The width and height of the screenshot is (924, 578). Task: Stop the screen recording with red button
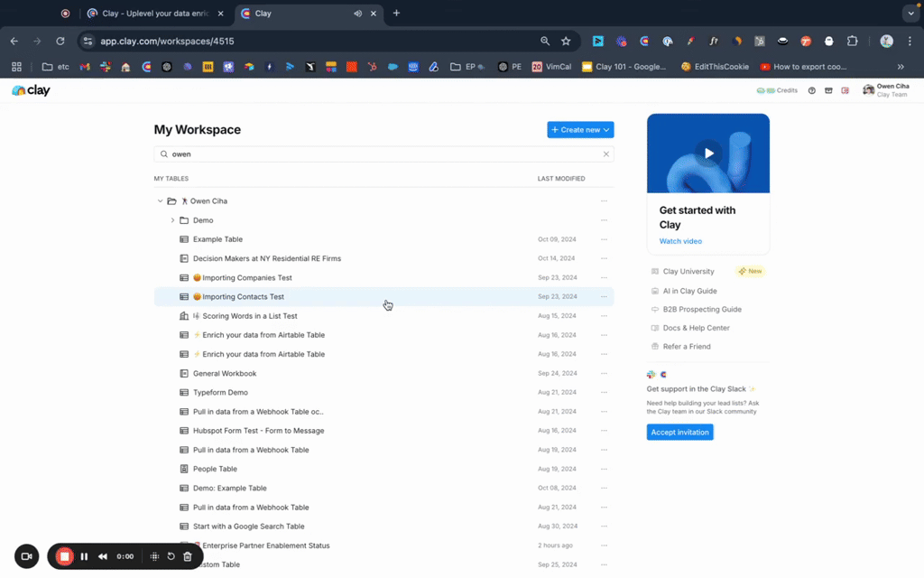[x=65, y=556]
